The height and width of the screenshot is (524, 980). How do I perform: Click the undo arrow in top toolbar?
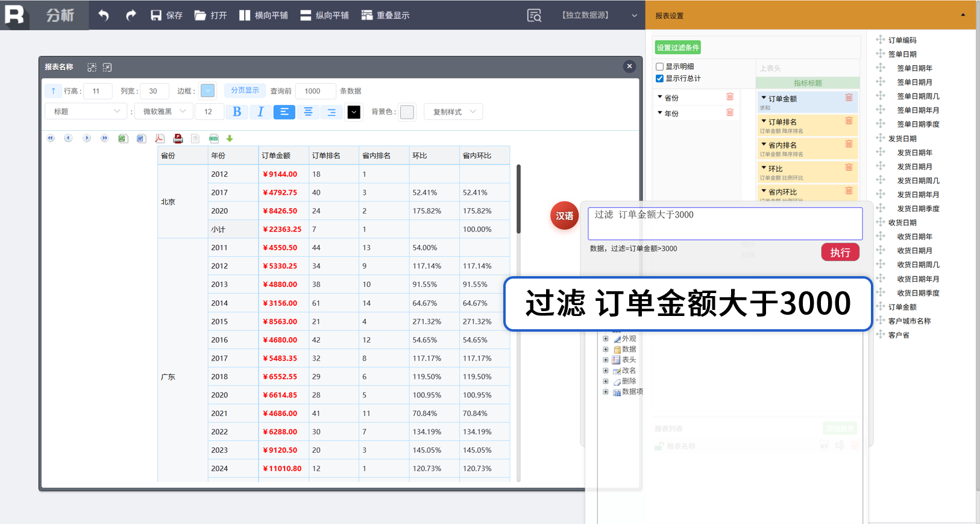104,15
